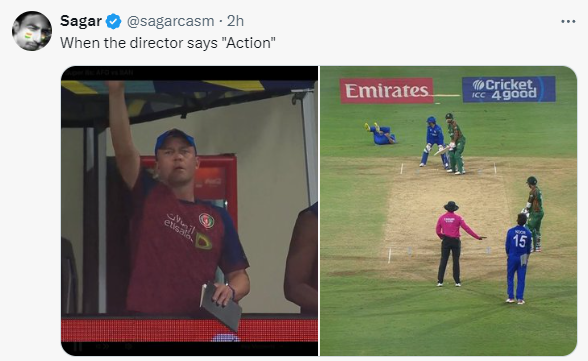Click the blue verified badge beside Sagar
588x361 pixels.
pyautogui.click(x=113, y=21)
